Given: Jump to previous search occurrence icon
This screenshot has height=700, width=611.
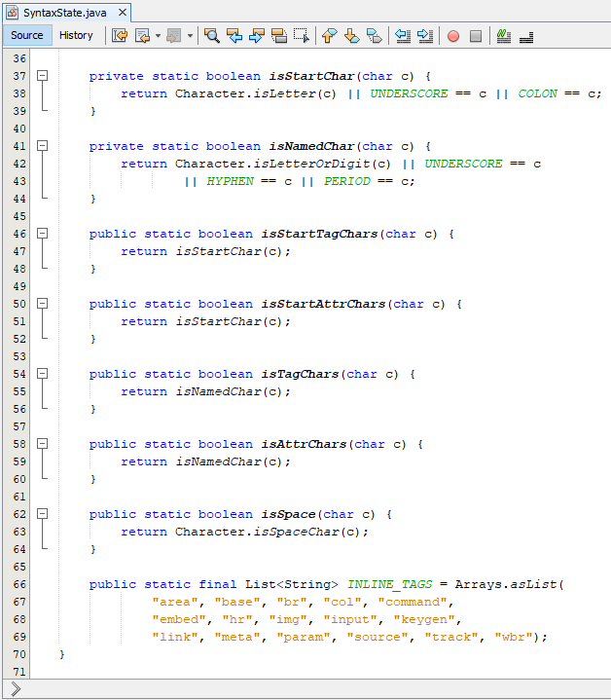Looking at the screenshot, I should pyautogui.click(x=234, y=35).
